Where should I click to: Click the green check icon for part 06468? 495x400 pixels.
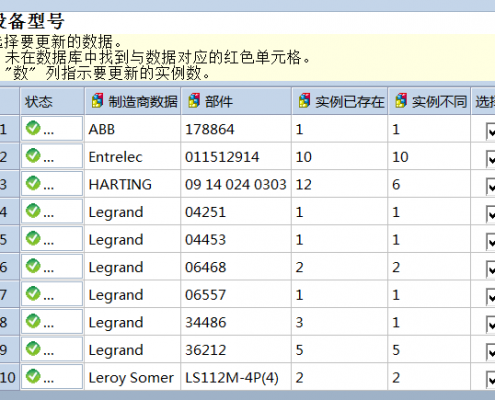point(33,266)
